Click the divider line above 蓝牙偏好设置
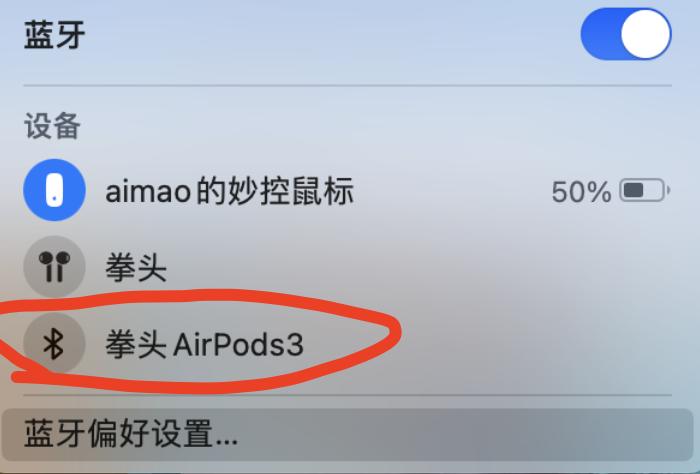Screen dimensions: 700x474 [347, 395]
